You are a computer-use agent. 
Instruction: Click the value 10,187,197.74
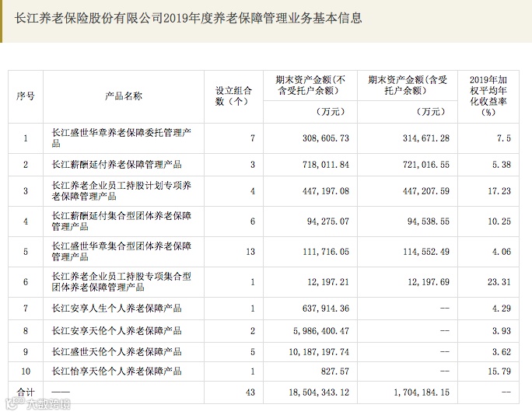(x=319, y=352)
